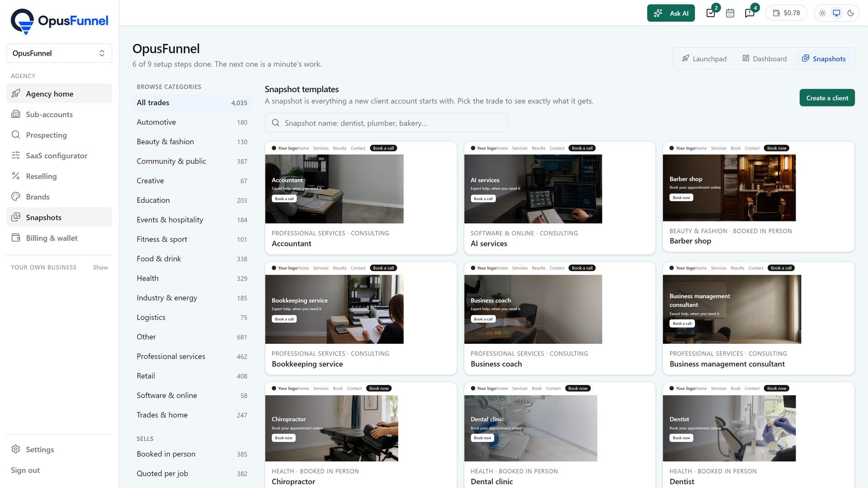
Task: Open the calendar icon in top bar
Action: pos(730,13)
